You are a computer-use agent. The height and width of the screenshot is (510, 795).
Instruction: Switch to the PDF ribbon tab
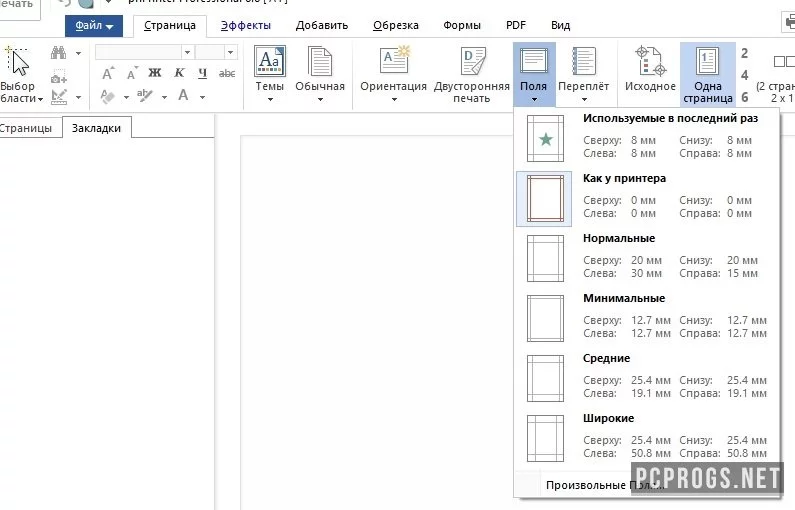516,25
